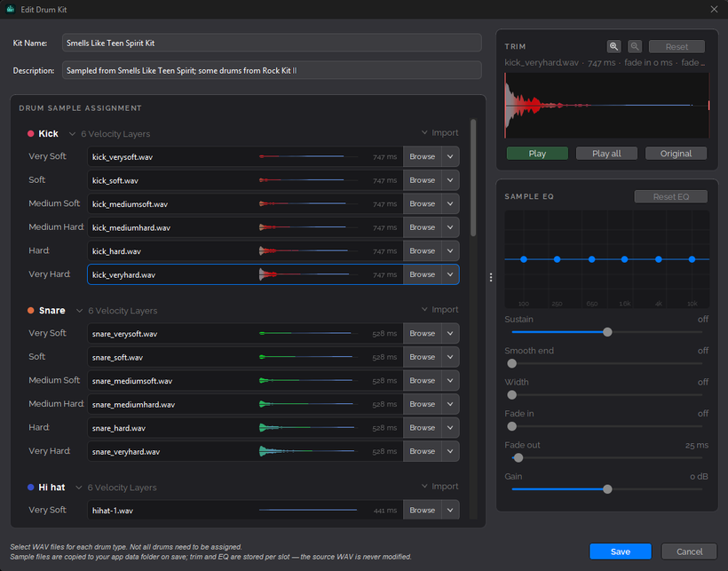Screen dimensions: 728x571
Task: Open dropdown arrow for kick_mediumsoft.wav
Action: tap(450, 203)
